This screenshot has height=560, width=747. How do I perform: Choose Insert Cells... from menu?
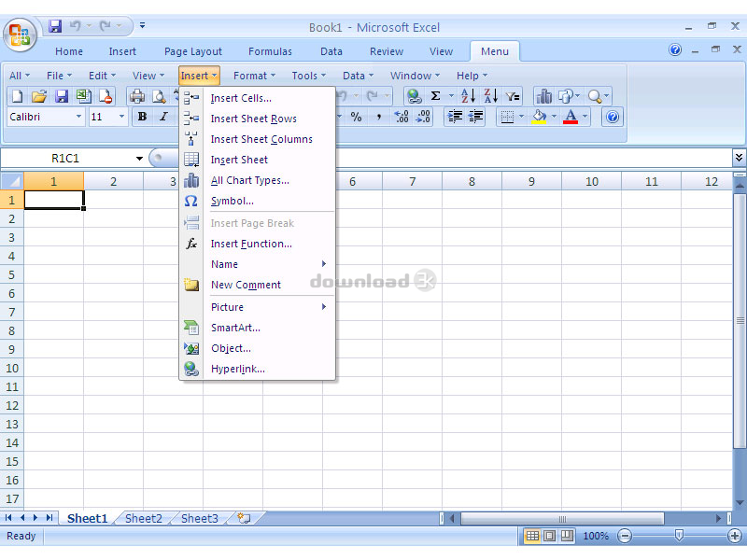pyautogui.click(x=258, y=98)
